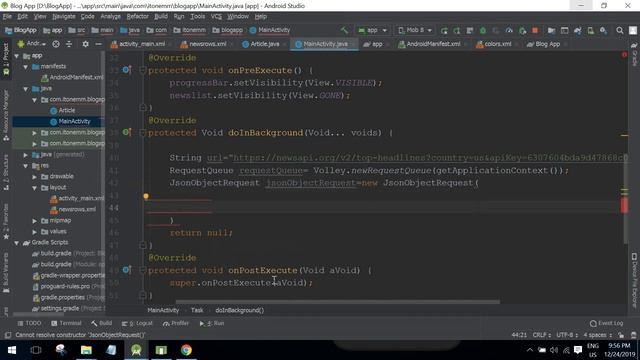Click the Apply Changes and Restart icon
640x360 pixels.
[457, 31]
